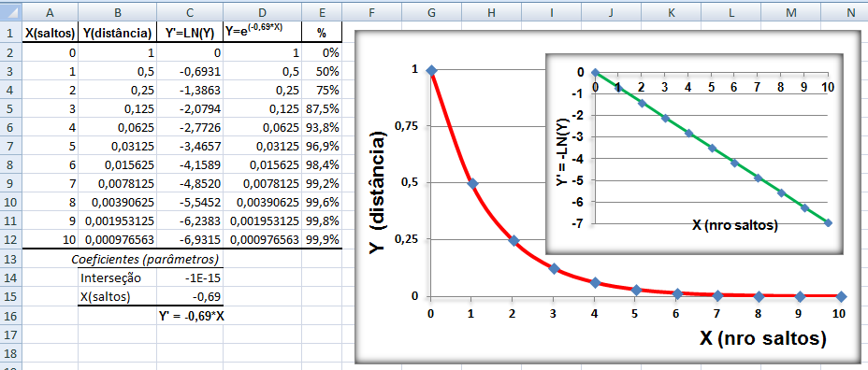Select cell with header Y(distância)
This screenshot has height=370, width=868.
tap(117, 33)
